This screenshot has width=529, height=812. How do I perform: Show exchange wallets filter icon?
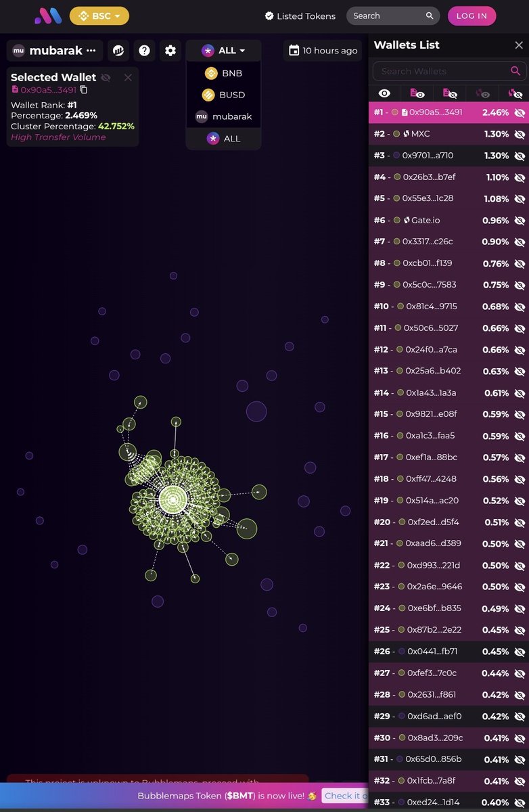click(x=482, y=93)
